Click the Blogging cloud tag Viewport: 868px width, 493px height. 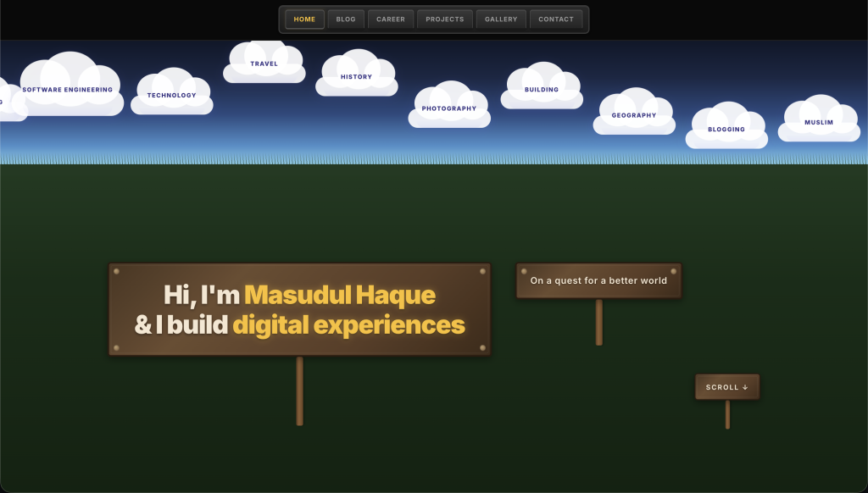[726, 125]
